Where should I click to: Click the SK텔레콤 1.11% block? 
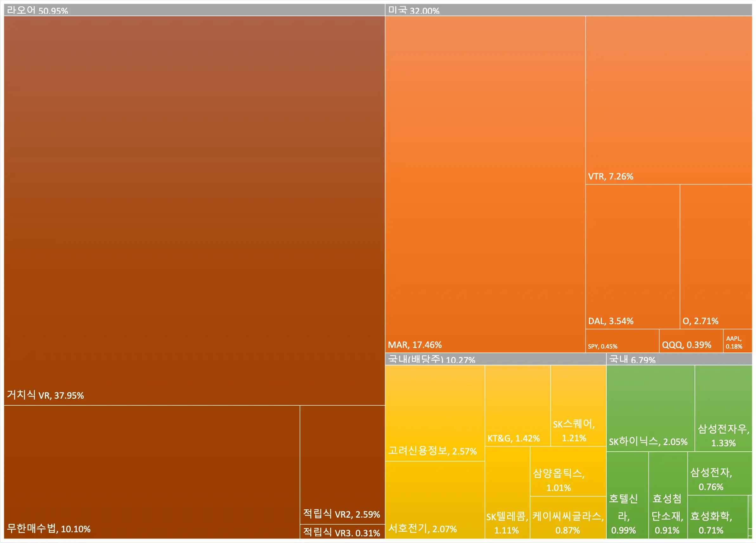507,493
